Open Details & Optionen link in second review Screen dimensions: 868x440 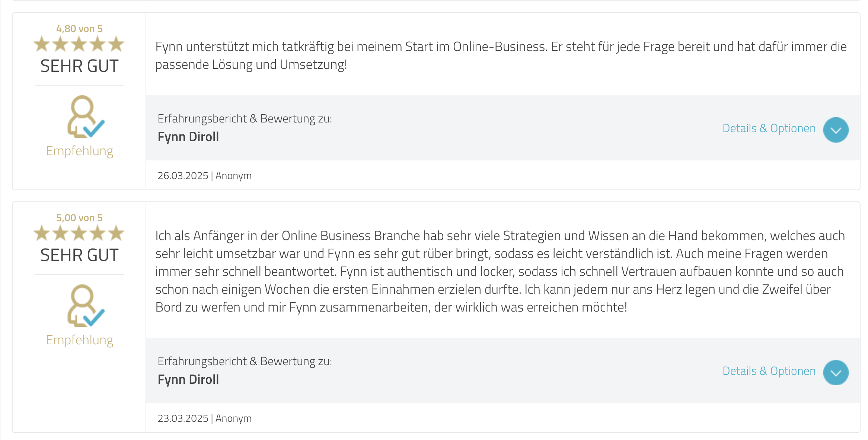(769, 371)
